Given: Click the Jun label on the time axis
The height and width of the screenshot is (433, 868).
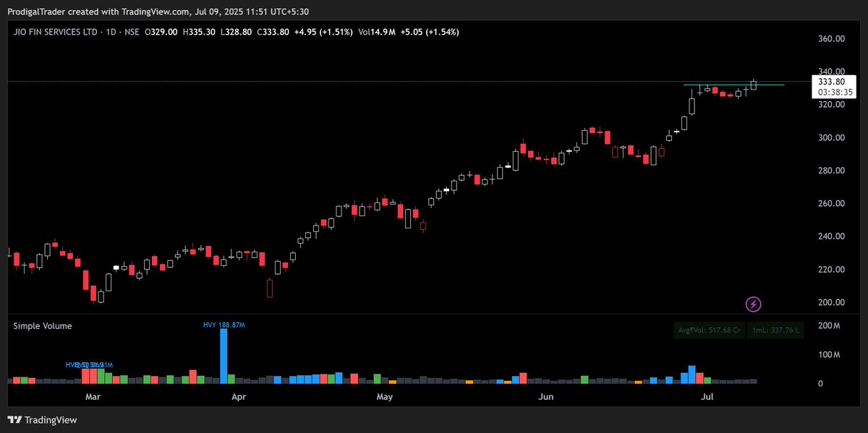Looking at the screenshot, I should 546,397.
